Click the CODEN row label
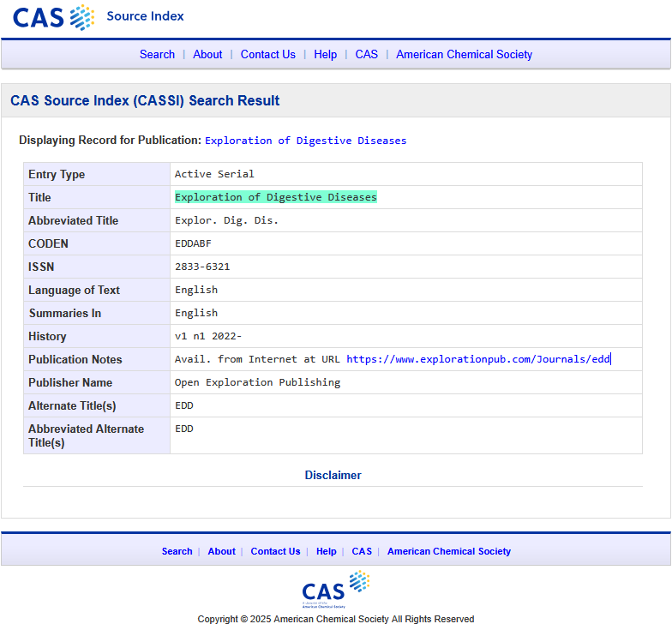 [x=48, y=243]
